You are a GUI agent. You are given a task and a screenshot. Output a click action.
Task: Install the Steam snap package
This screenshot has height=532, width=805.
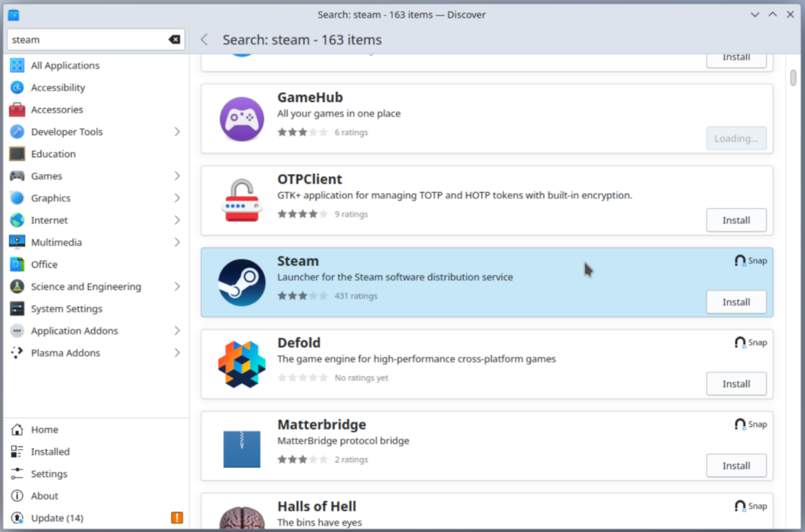736,302
